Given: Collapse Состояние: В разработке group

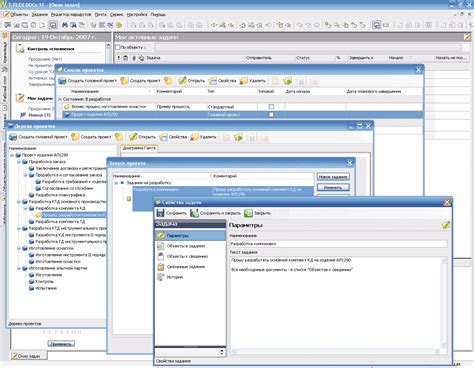Looking at the screenshot, I should [60, 99].
